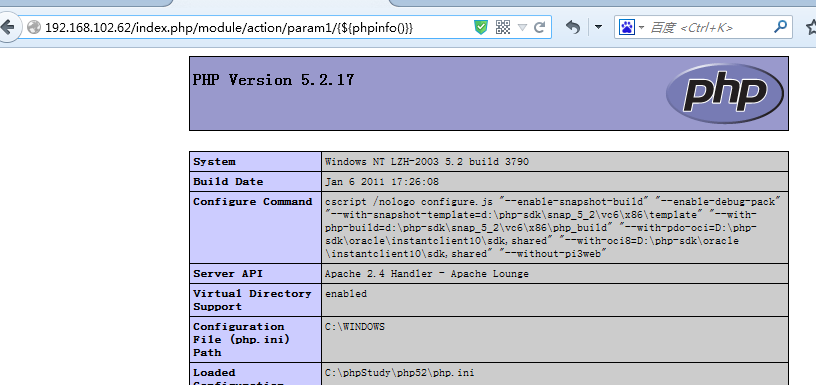The width and height of the screenshot is (816, 385).
Task: Click the Baidu paw search engine icon
Action: 627,27
